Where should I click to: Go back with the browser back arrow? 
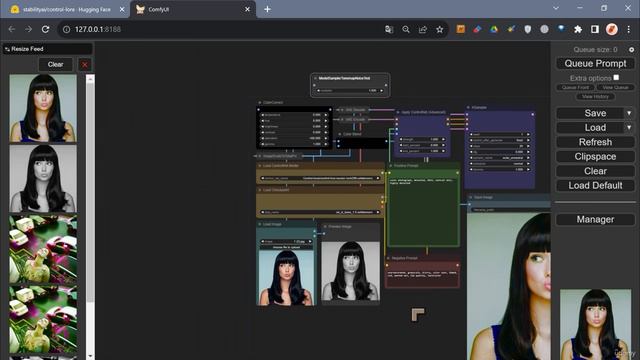11,29
